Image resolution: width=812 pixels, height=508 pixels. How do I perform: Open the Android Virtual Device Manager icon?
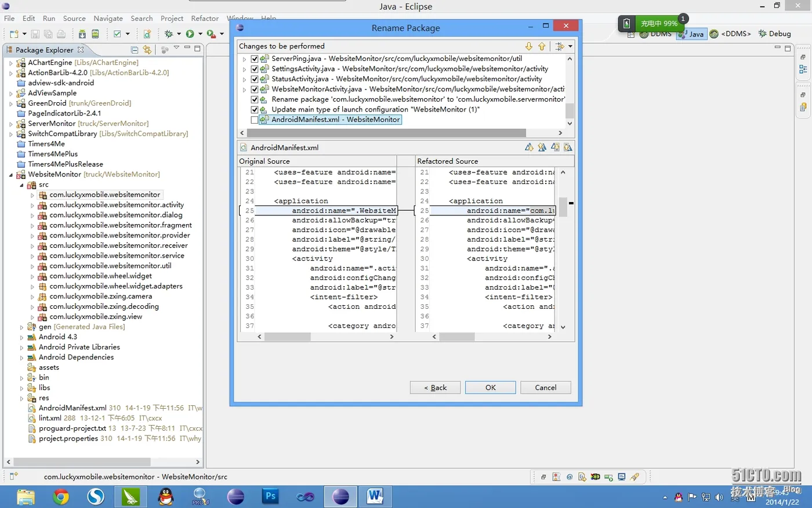point(95,34)
